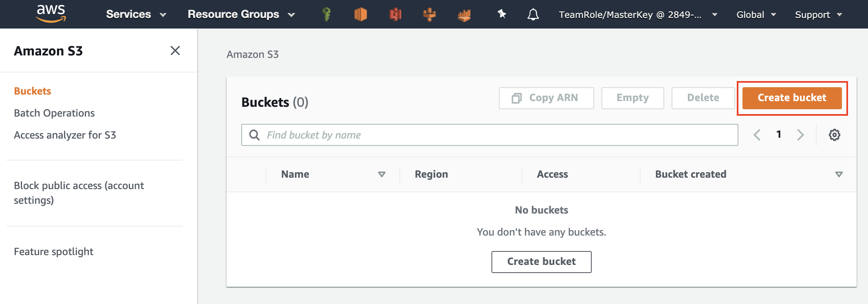Viewport: 868px width, 304px height.
Task: Open the TeamRole/MasterKey account menu
Action: 637,15
